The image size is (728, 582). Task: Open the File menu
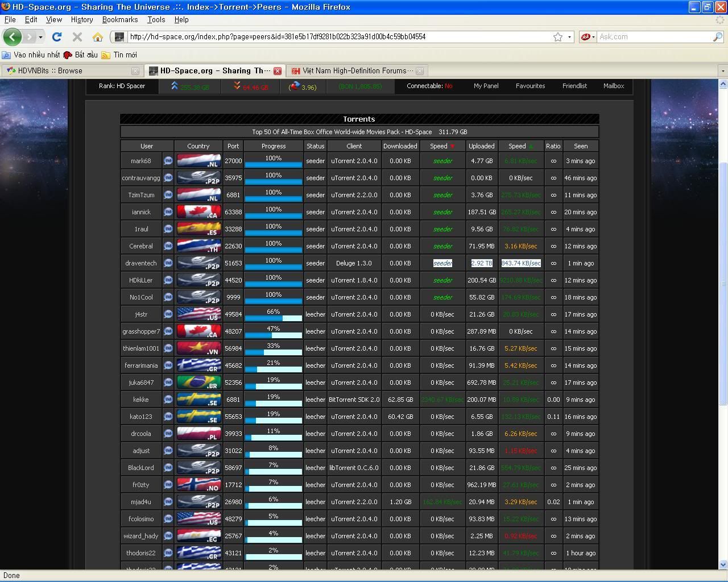click(10, 19)
